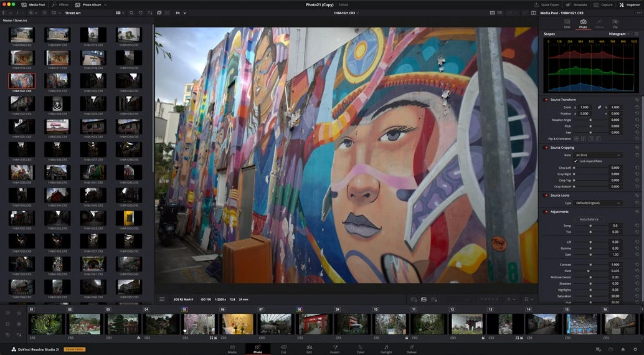Adjust the Rotation Angle slider

click(x=590, y=120)
